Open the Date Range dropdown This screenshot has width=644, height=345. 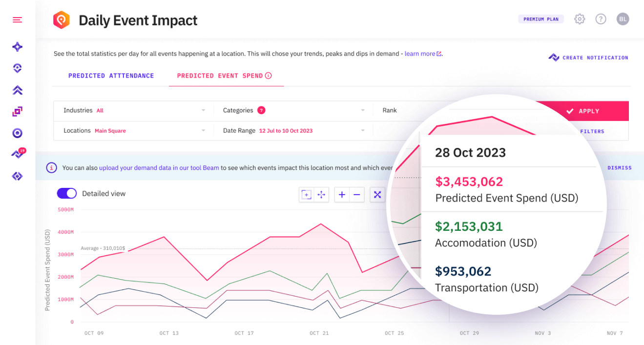point(293,131)
